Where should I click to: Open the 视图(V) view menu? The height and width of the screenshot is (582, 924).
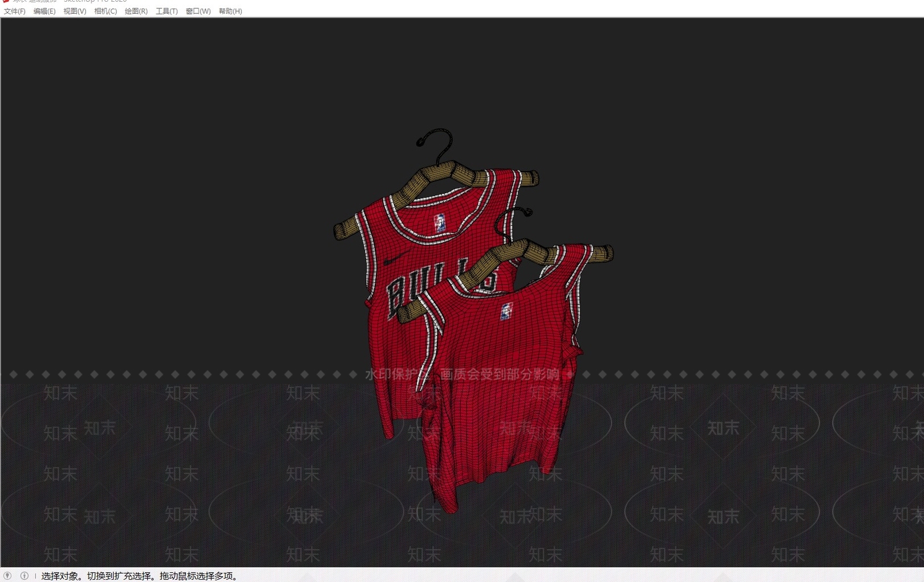coord(74,11)
